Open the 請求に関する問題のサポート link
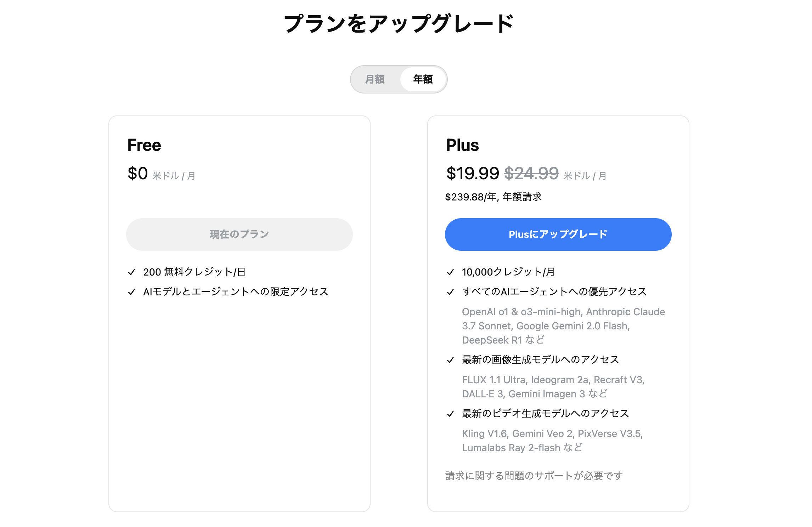This screenshot has height=527, width=812. coord(534,476)
